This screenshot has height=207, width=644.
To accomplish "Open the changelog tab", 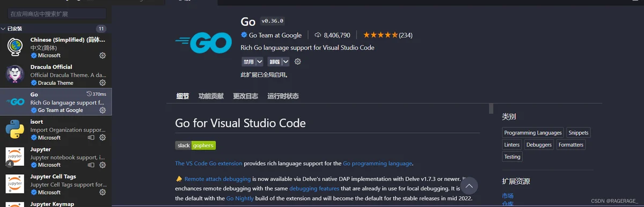I will (245, 96).
